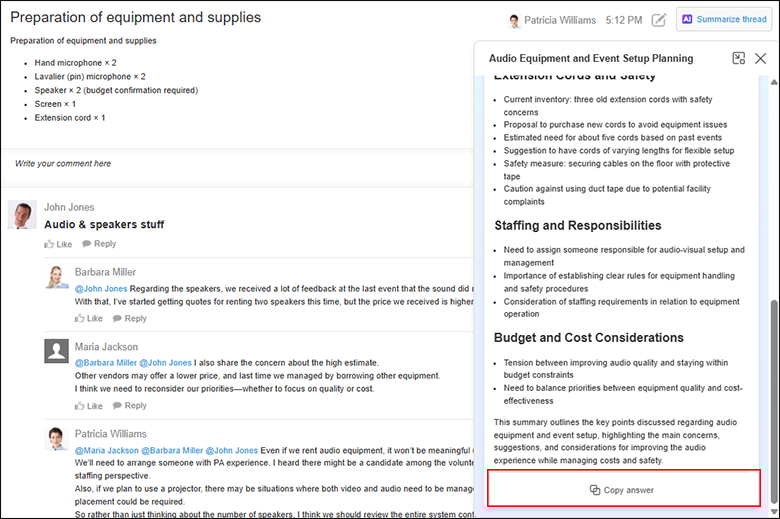Open the @Maria Jackson mention in Patricia's comment
This screenshot has width=780, height=519.
click(x=107, y=450)
